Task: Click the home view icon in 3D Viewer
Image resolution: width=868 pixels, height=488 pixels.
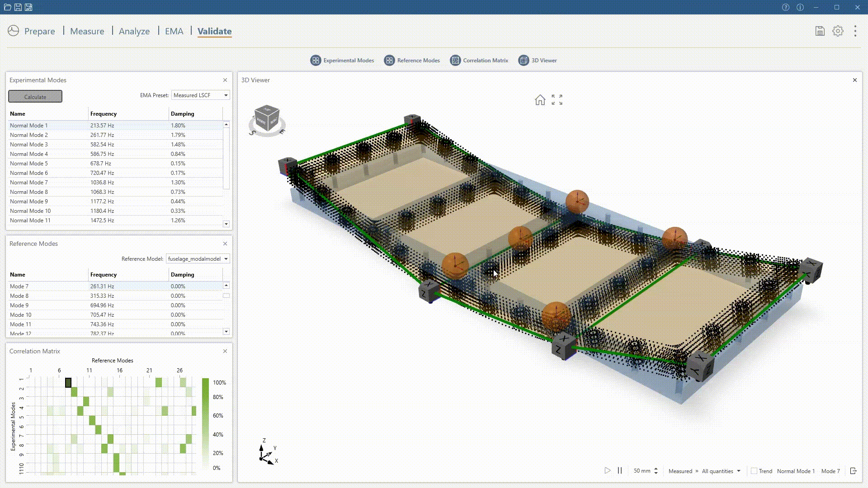Action: tap(540, 100)
